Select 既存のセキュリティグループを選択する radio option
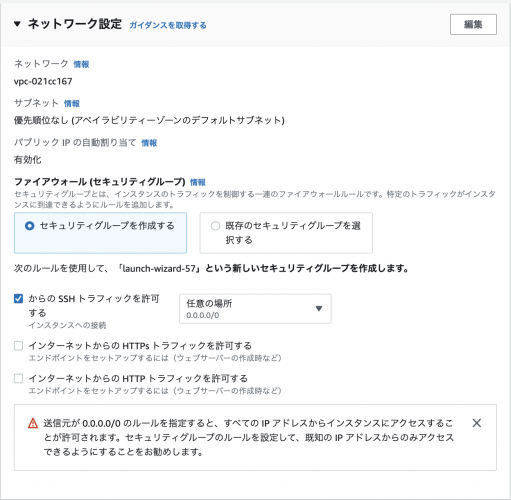Viewport: 511px width, 500px height. click(x=215, y=226)
